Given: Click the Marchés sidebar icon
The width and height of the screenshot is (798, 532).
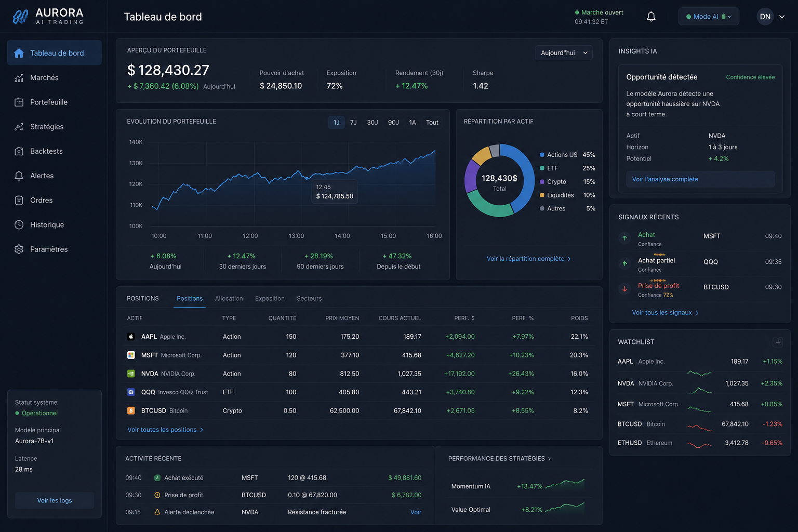Looking at the screenshot, I should 19,77.
